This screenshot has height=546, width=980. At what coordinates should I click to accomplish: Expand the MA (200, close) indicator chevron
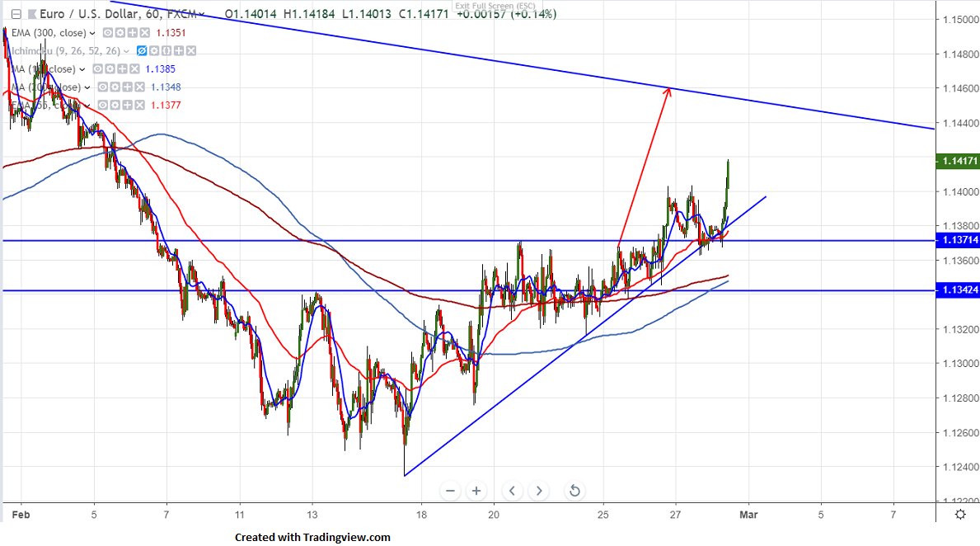pos(87,87)
